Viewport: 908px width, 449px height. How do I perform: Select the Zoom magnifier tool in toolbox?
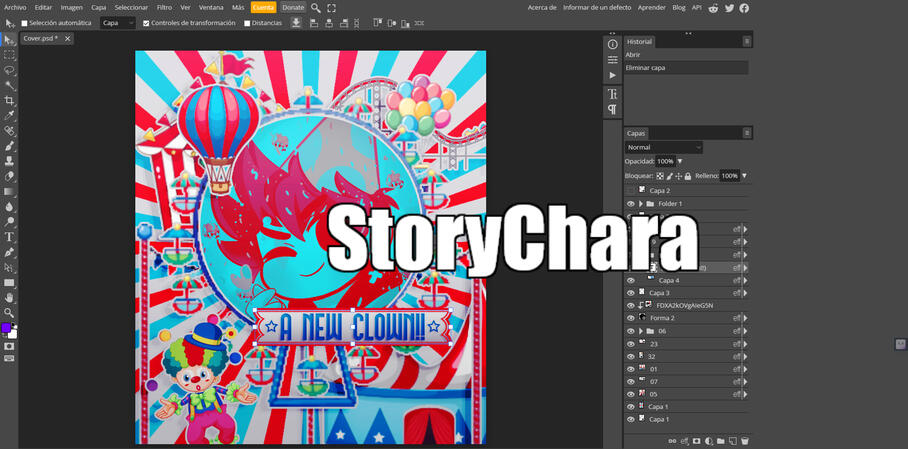[10, 313]
